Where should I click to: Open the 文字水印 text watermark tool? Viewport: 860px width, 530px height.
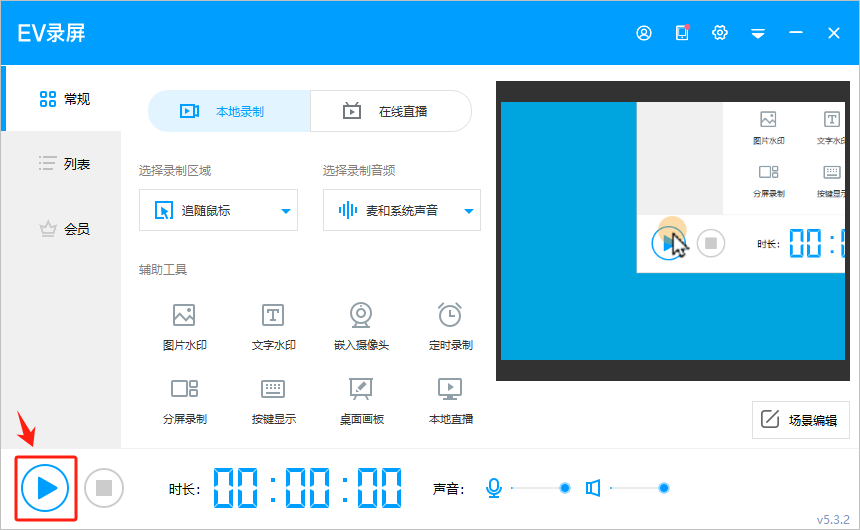(273, 325)
